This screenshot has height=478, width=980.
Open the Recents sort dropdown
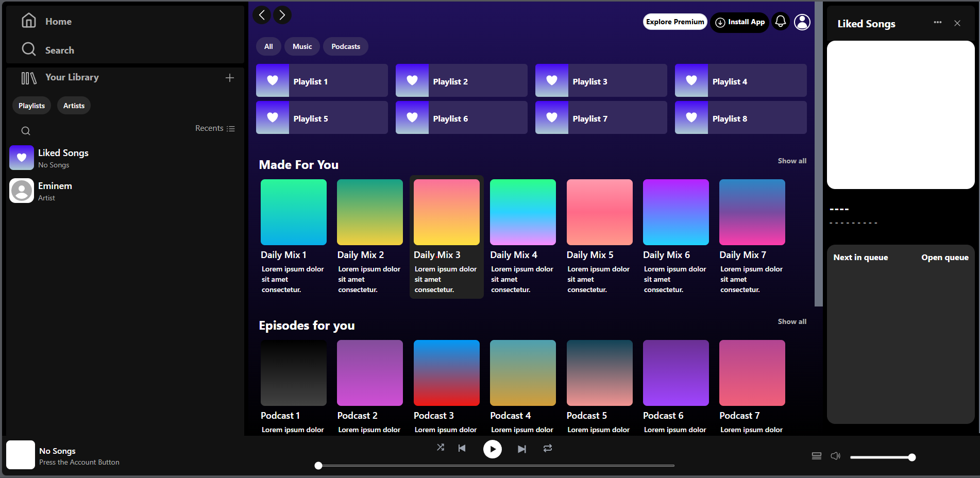215,128
